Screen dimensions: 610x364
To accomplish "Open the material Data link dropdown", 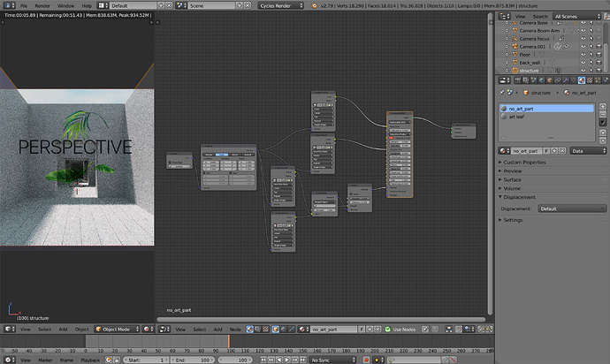I will (x=588, y=150).
